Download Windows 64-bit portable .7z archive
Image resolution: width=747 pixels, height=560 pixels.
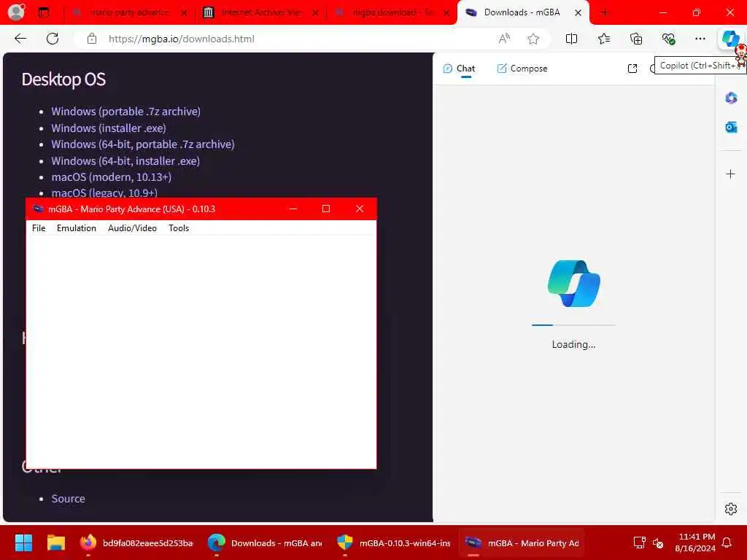[143, 144]
